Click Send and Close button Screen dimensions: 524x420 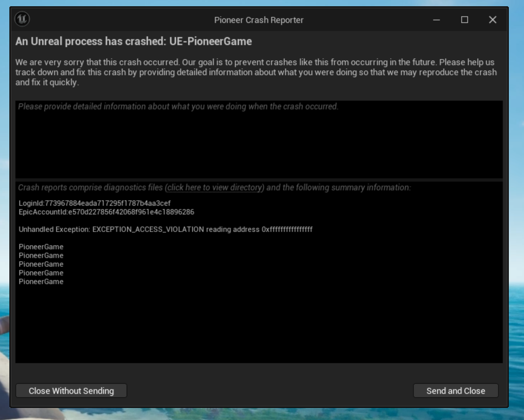pyautogui.click(x=456, y=391)
